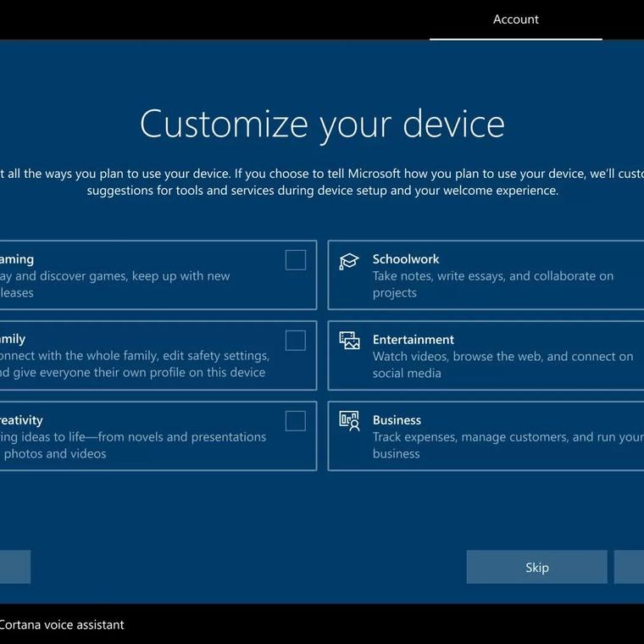Click the 'Track expenses, manage customers' description
644x644 pixels.
pyautogui.click(x=507, y=445)
